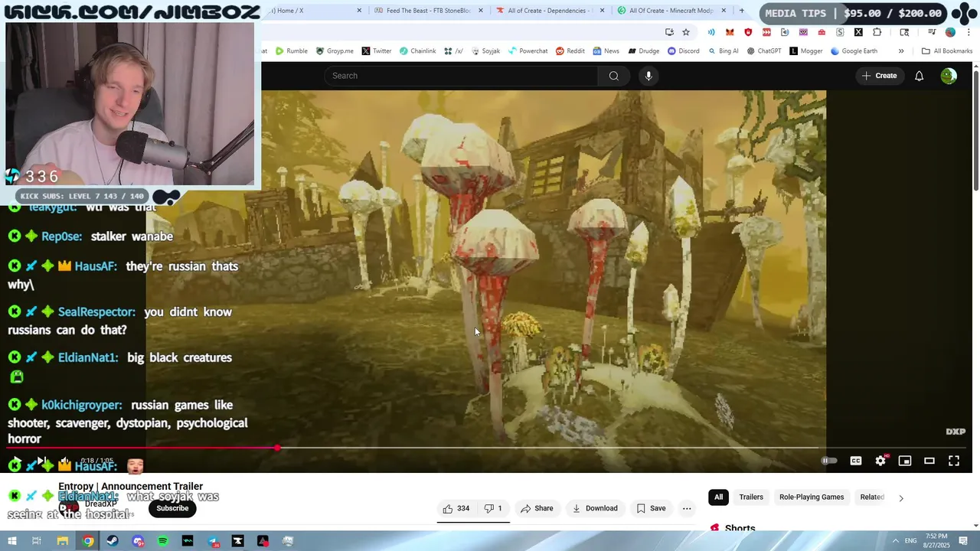Open Powerchat bookmark
The height and width of the screenshot is (551, 980).
pyautogui.click(x=528, y=51)
